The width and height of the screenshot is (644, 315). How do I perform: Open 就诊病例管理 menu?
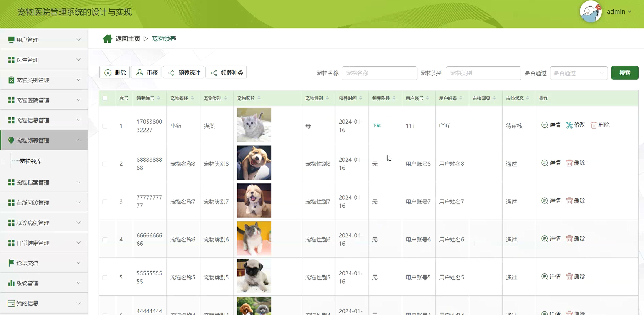click(x=44, y=222)
